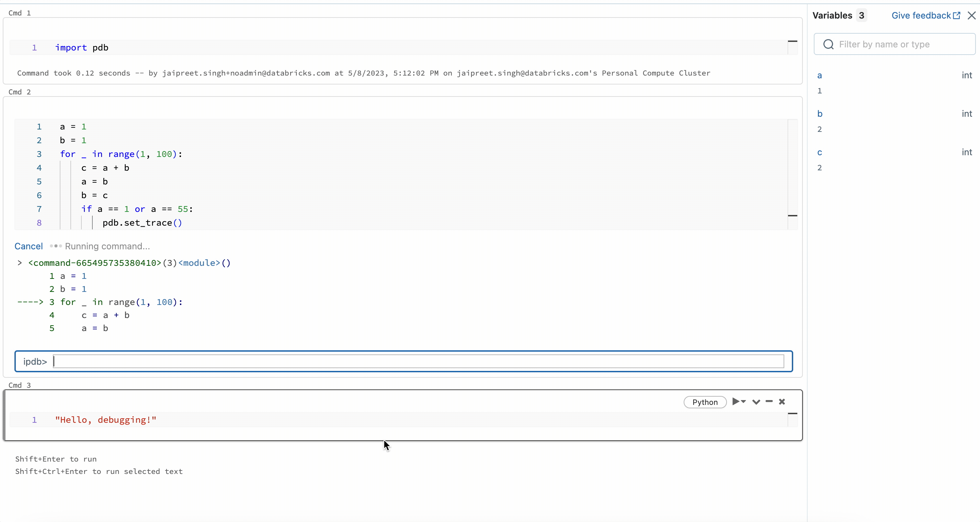The image size is (980, 522).
Task: Select the ipdb prompt input field
Action: pyautogui.click(x=403, y=361)
